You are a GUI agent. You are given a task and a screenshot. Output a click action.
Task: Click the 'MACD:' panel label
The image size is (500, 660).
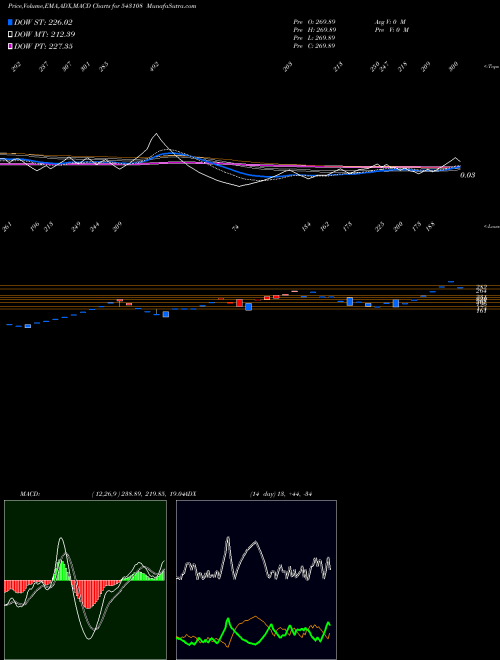pyautogui.click(x=30, y=494)
